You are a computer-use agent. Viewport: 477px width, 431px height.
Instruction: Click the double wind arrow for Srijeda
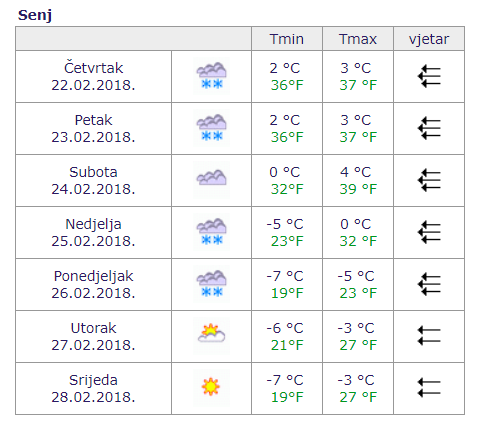tap(429, 388)
